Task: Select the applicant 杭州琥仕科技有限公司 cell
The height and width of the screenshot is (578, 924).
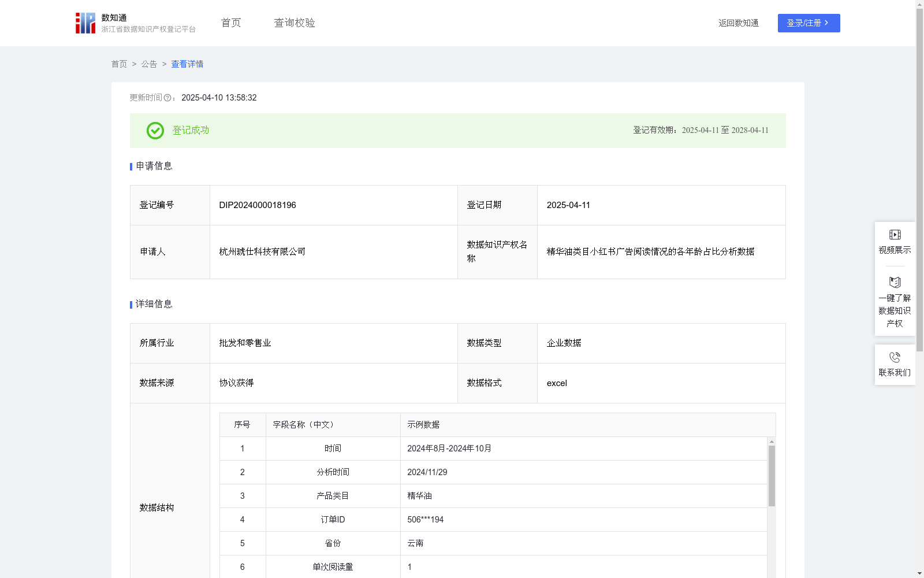Action: pyautogui.click(x=262, y=251)
